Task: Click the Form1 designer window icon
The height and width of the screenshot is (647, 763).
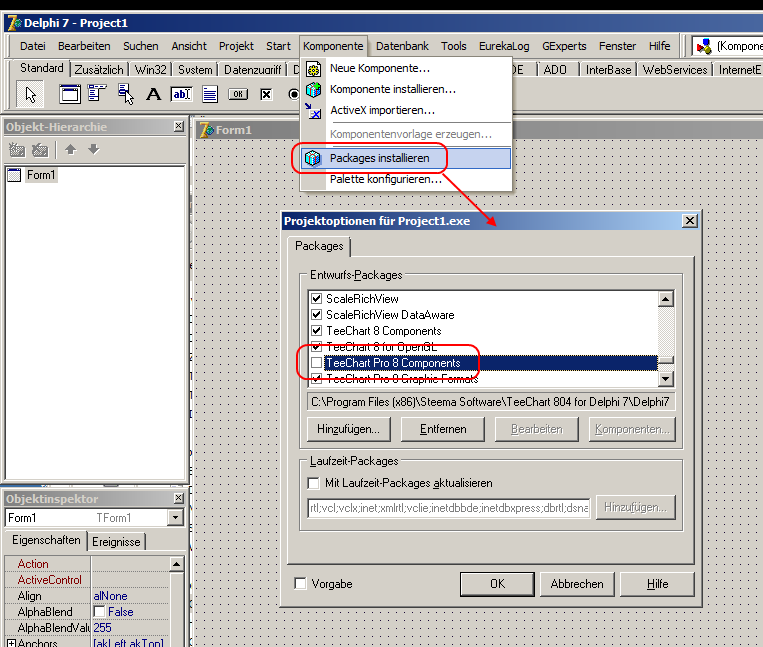Action: click(x=207, y=130)
